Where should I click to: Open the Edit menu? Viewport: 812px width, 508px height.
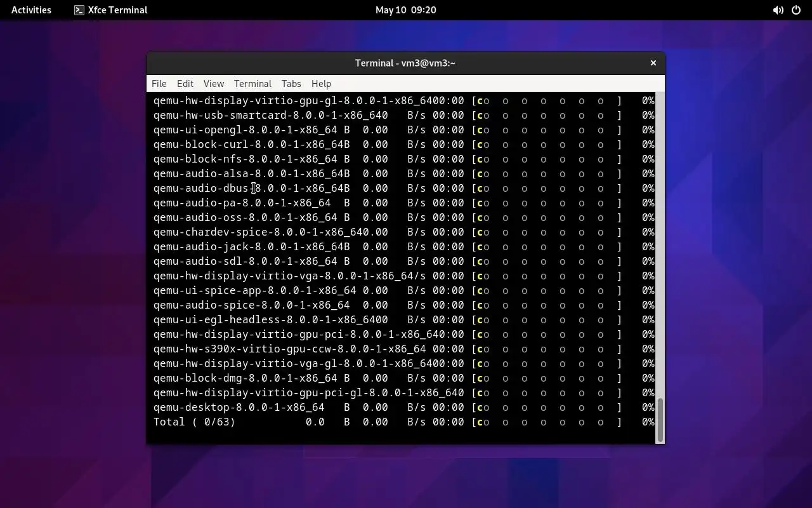click(x=185, y=84)
